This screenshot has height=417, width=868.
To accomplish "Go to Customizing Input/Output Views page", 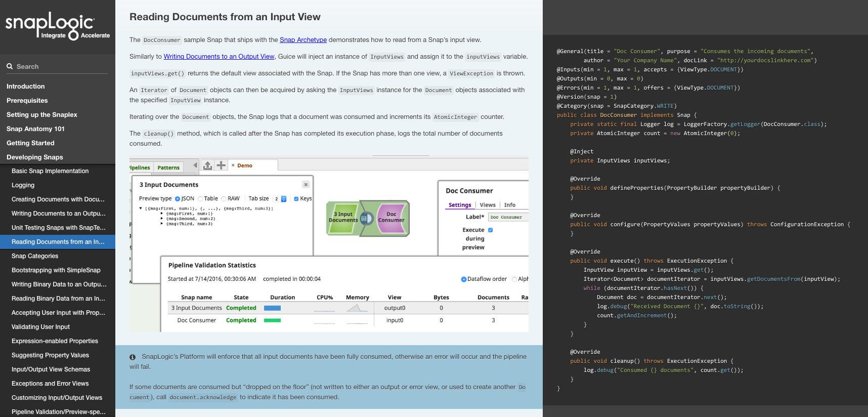I will pos(58,398).
